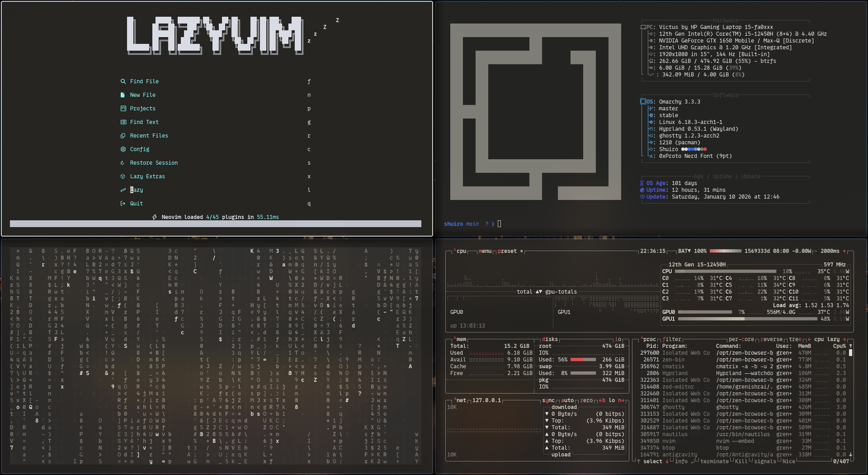Click the '4/45' plugins count in LazyVim
The height and width of the screenshot is (475, 868).
coord(212,217)
